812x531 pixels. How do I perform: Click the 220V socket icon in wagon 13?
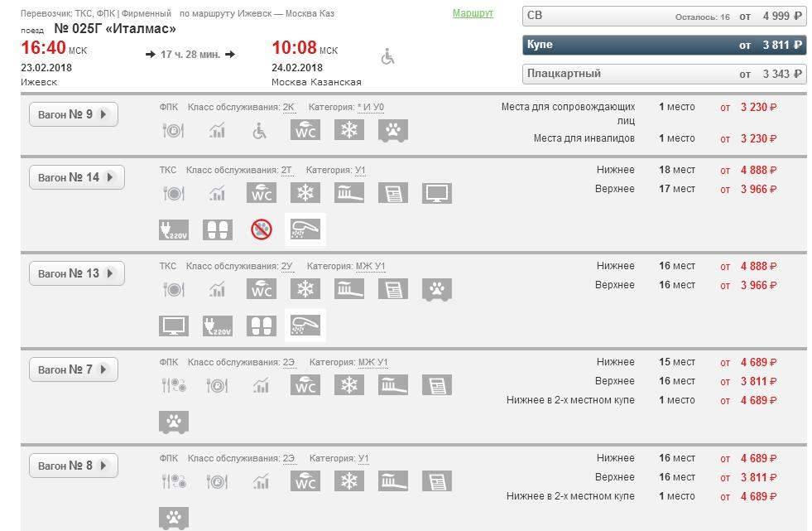pyautogui.click(x=218, y=326)
